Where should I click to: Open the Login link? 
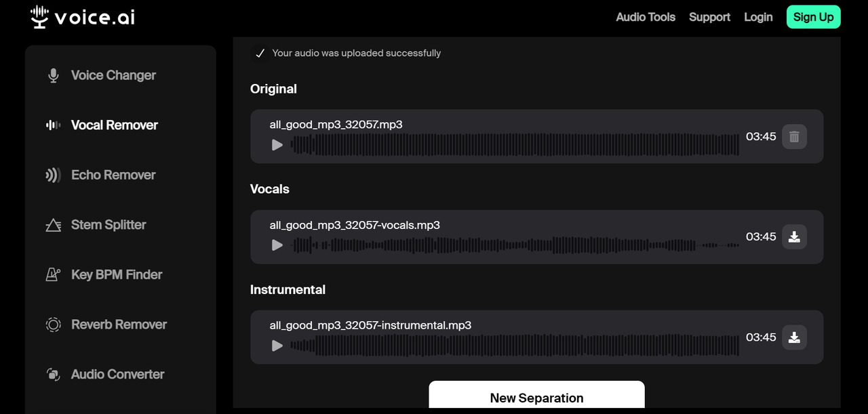tap(758, 17)
